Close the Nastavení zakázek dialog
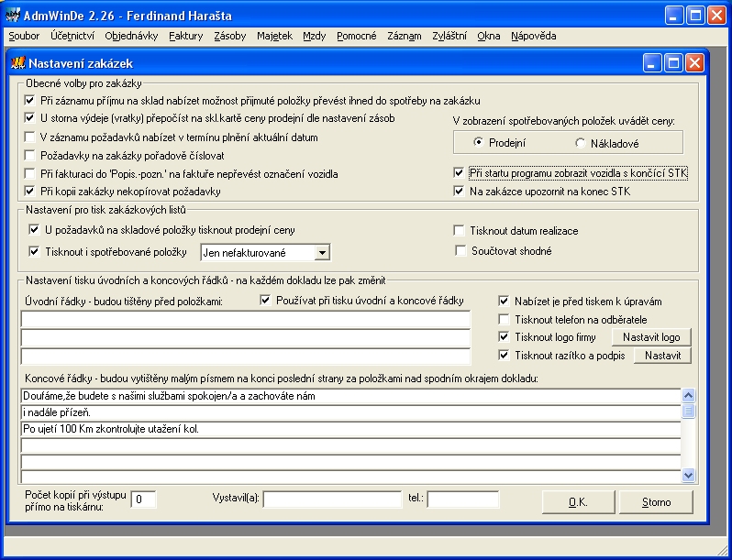This screenshot has height=560, width=732. (x=694, y=63)
